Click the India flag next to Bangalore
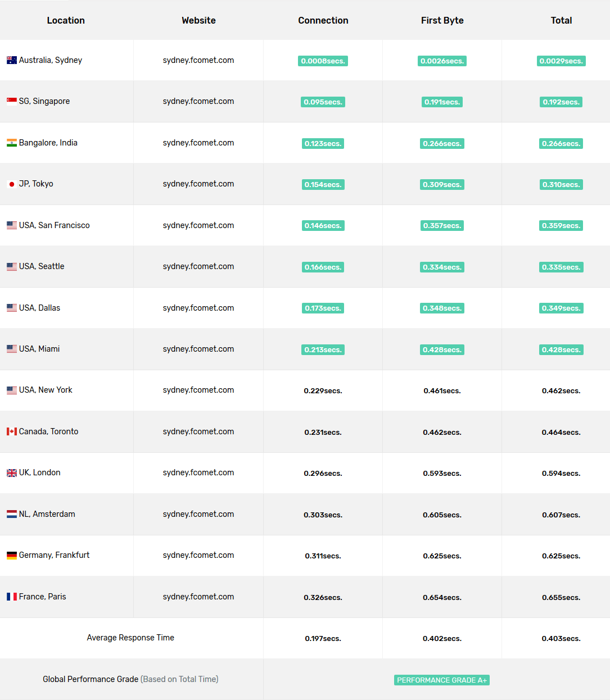Viewport: 610px width, 700px height. click(11, 143)
